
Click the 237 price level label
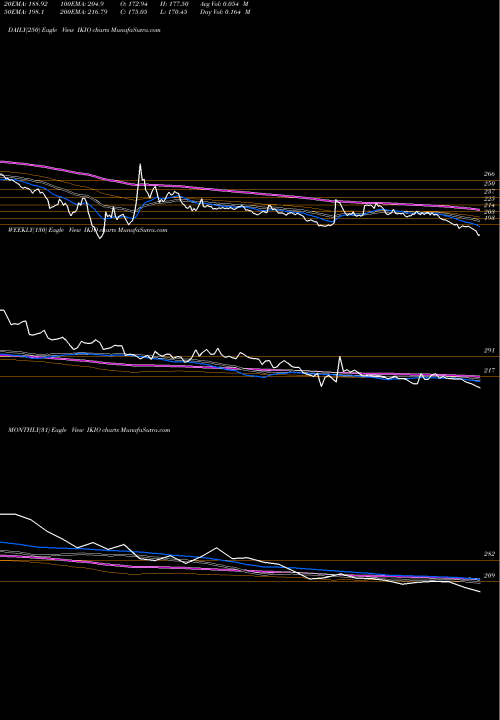pyautogui.click(x=489, y=191)
